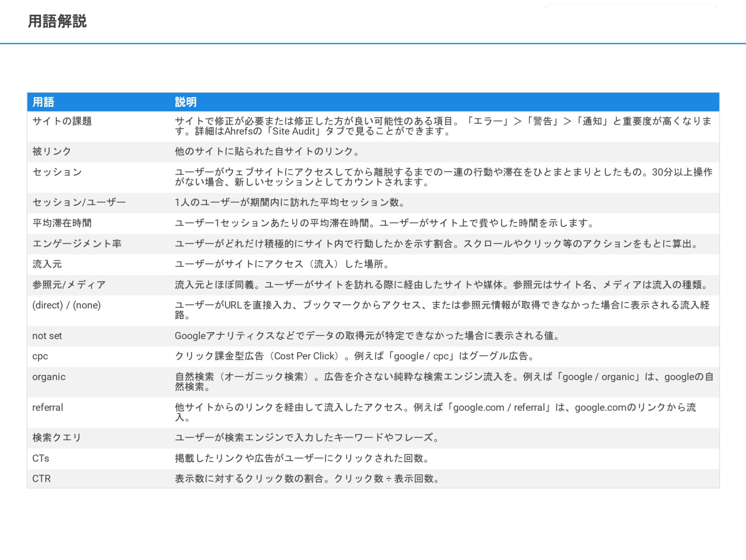Click the blue divider under the title

click(371, 43)
